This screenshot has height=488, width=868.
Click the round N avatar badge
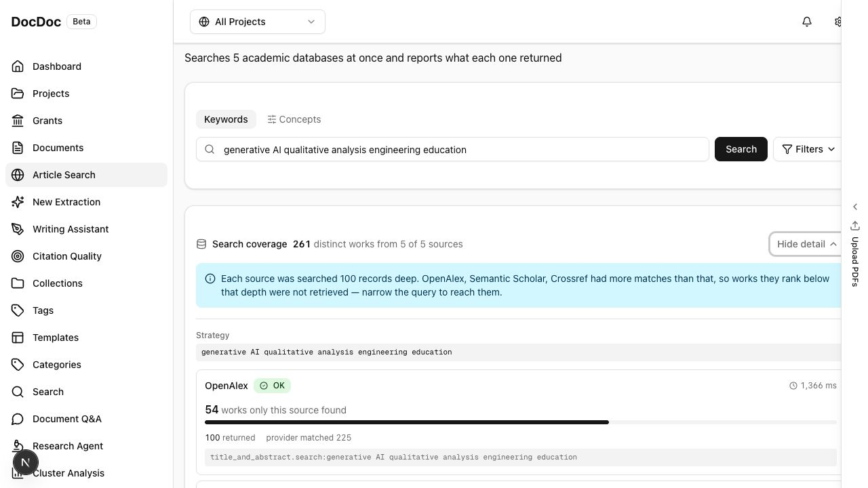pyautogui.click(x=25, y=463)
